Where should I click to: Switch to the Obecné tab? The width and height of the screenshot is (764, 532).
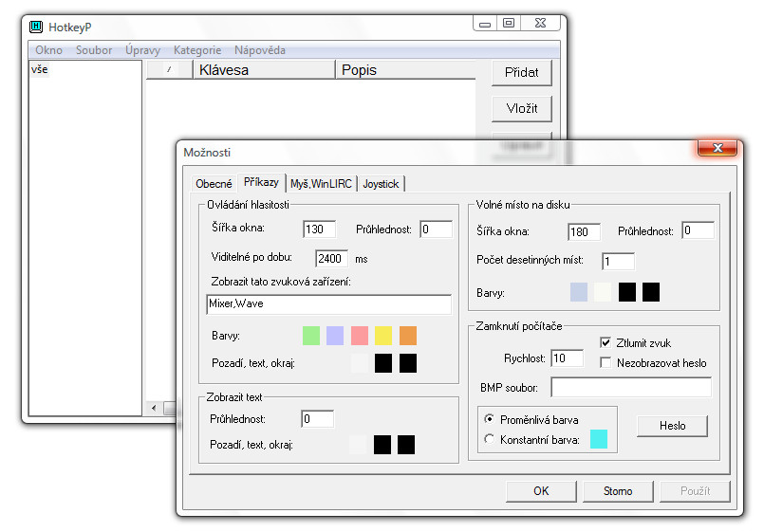pyautogui.click(x=214, y=184)
